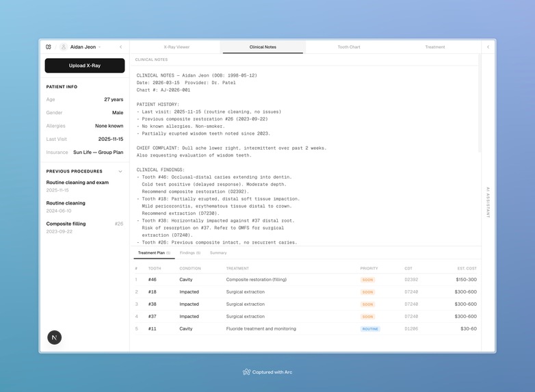Click the Last Visit 2025-11-15 value
535x392 pixels.
[111, 139]
